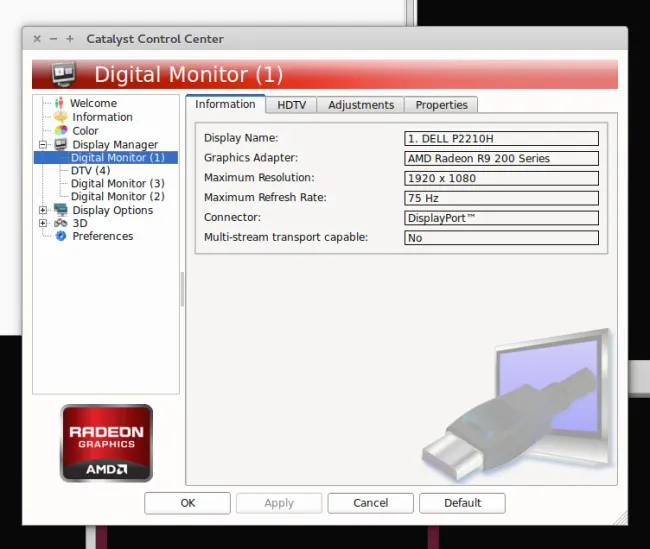Click the monitor icon in red header

pyautogui.click(x=63, y=74)
